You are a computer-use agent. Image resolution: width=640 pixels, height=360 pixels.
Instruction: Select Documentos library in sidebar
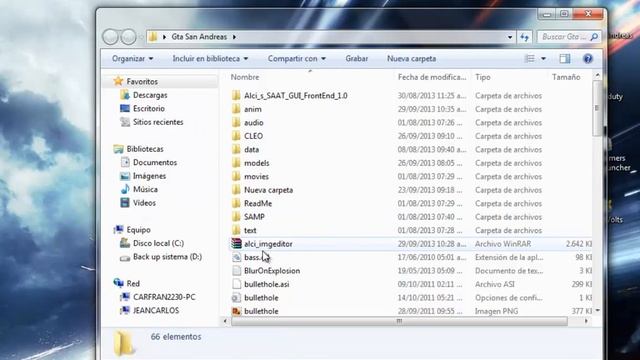[x=155, y=162]
